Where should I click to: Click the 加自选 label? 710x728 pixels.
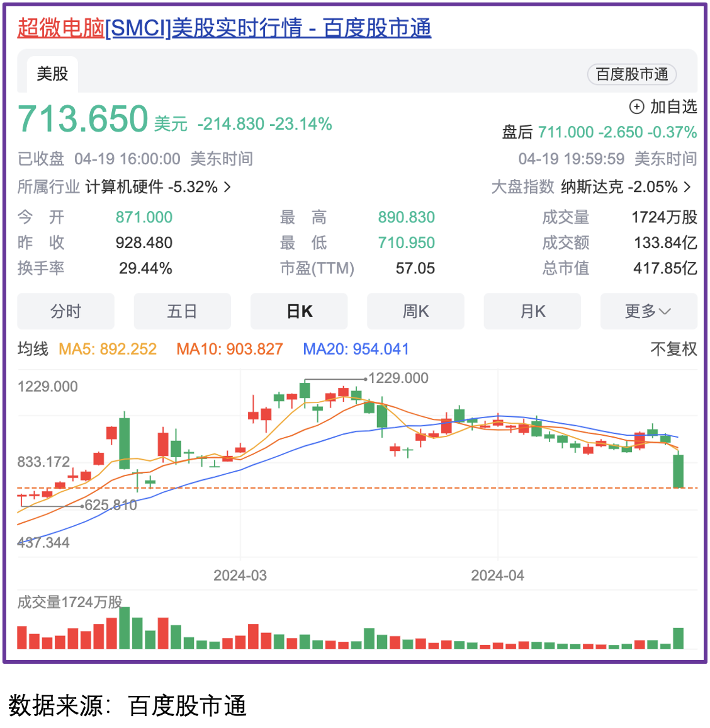click(x=673, y=107)
